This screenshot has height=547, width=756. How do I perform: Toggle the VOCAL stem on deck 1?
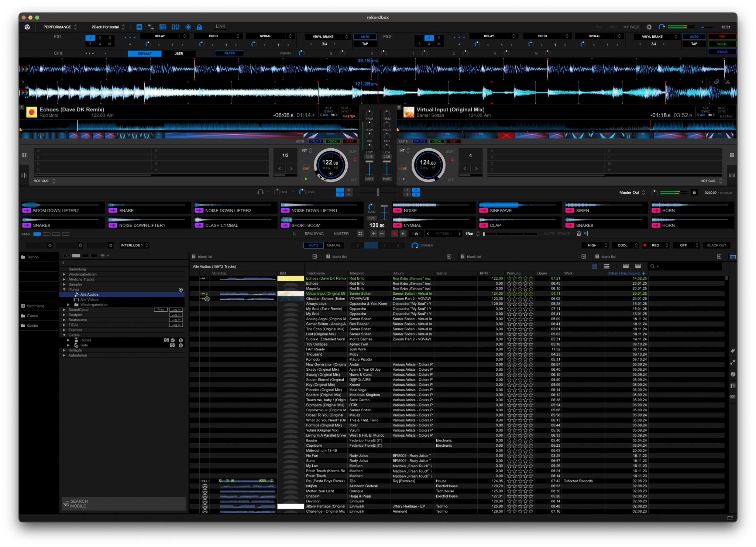(333, 141)
